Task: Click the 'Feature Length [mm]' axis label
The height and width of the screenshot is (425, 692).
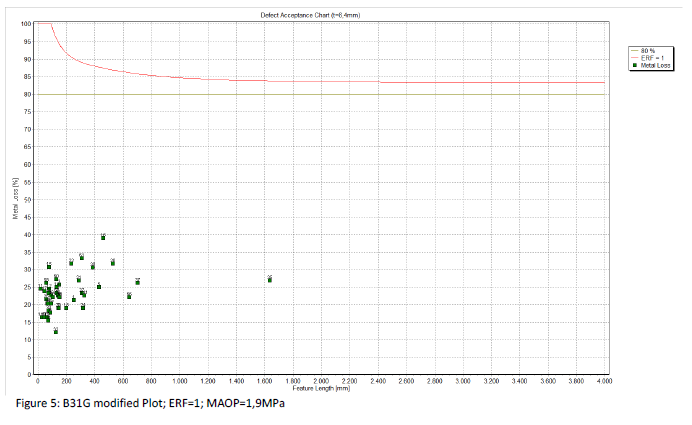Action: [322, 388]
